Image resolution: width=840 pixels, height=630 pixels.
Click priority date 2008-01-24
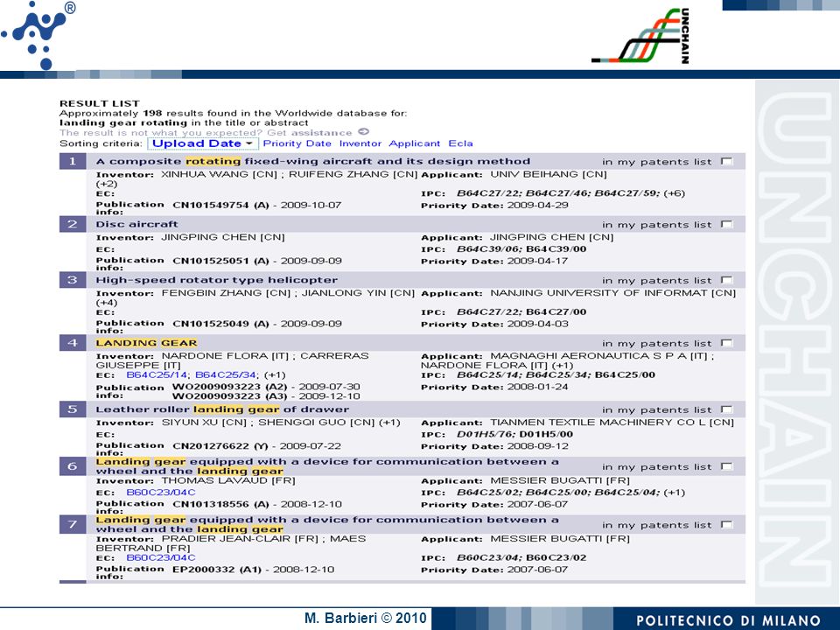[538, 387]
